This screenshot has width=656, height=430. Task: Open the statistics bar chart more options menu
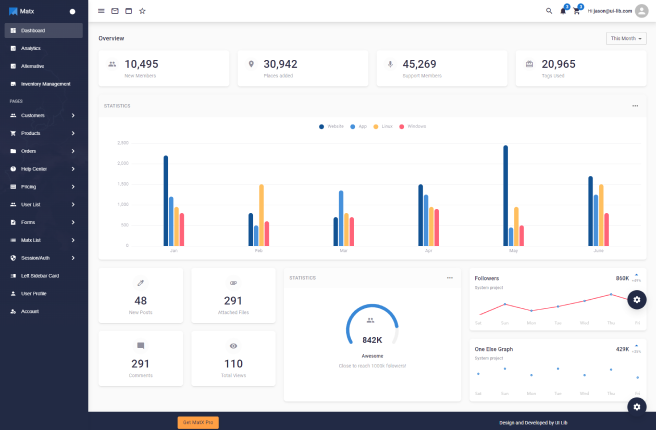pos(634,105)
